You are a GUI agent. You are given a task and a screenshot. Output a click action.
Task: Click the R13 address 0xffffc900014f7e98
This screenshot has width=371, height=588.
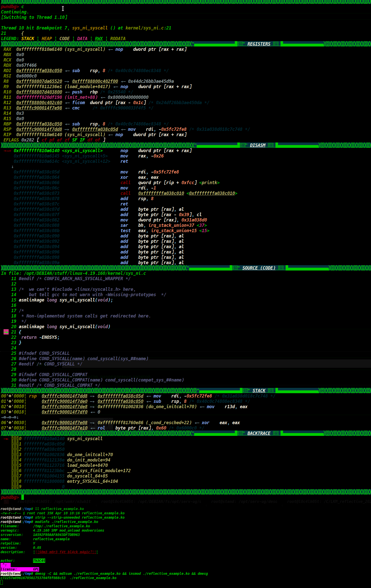click(x=39, y=108)
